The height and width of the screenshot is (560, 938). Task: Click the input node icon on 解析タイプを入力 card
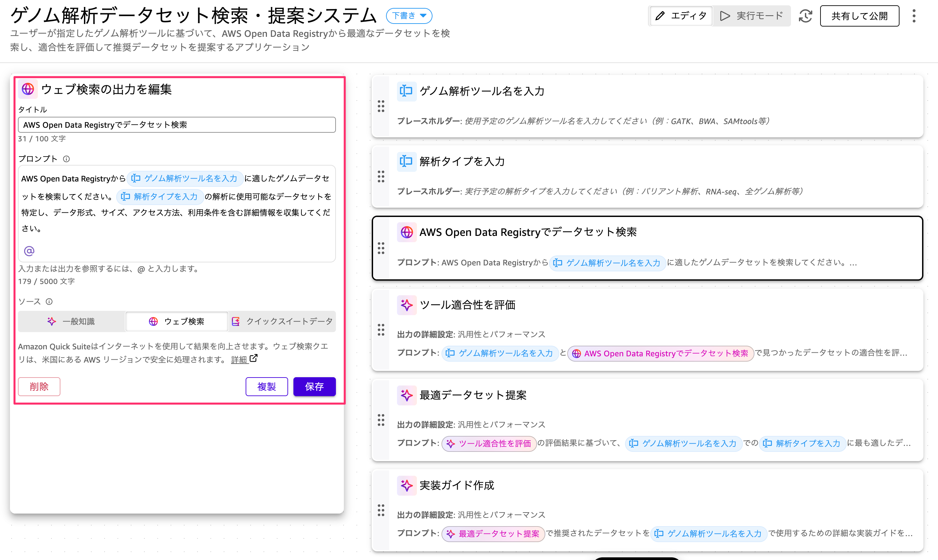point(407,161)
